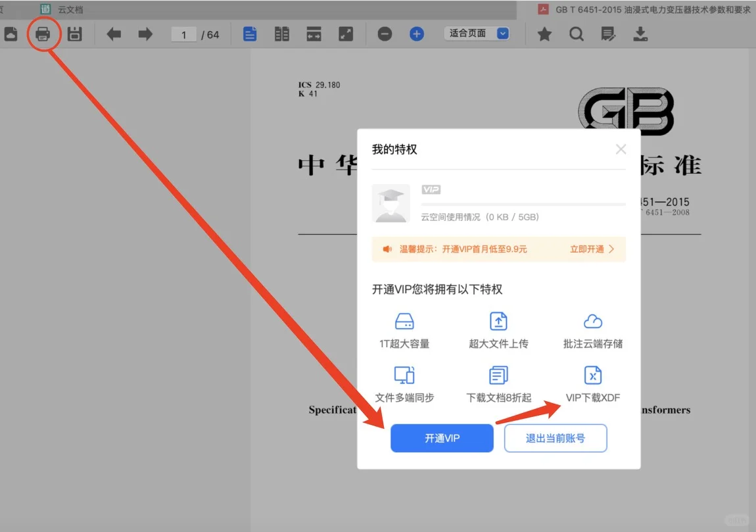This screenshot has height=532, width=756.
Task: Click the 批注云端存储 cloud icon
Action: (593, 321)
